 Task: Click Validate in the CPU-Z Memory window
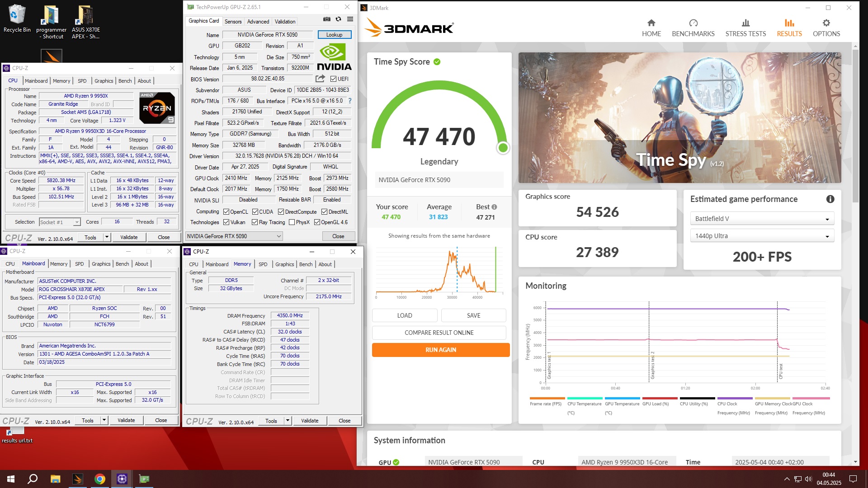pos(310,421)
